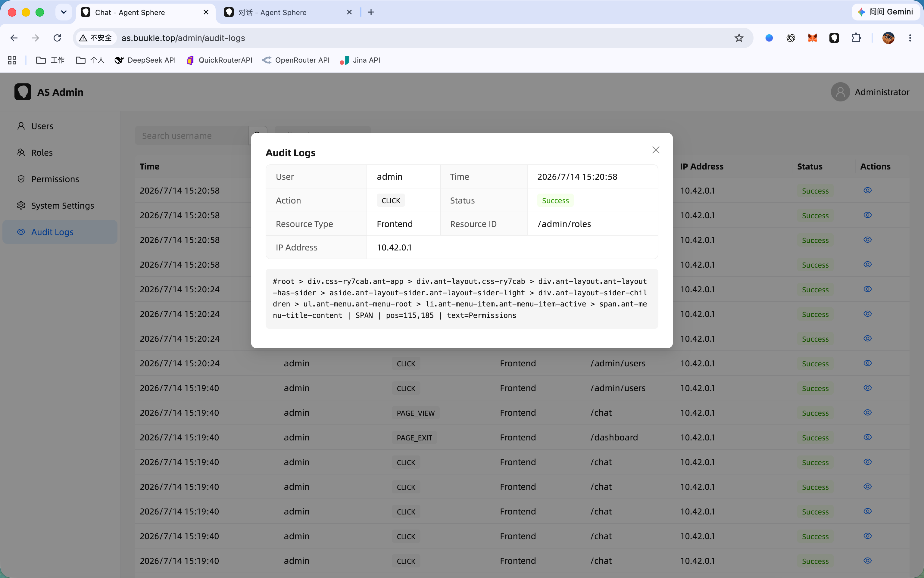The width and height of the screenshot is (924, 578).
Task: Click the Audit Logs dialog title
Action: [290, 153]
